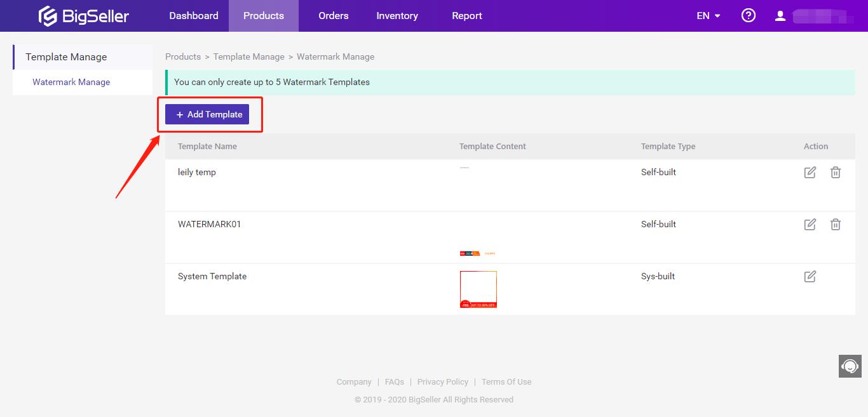
Task: Edit the WATERMARK01 template
Action: pyautogui.click(x=810, y=224)
